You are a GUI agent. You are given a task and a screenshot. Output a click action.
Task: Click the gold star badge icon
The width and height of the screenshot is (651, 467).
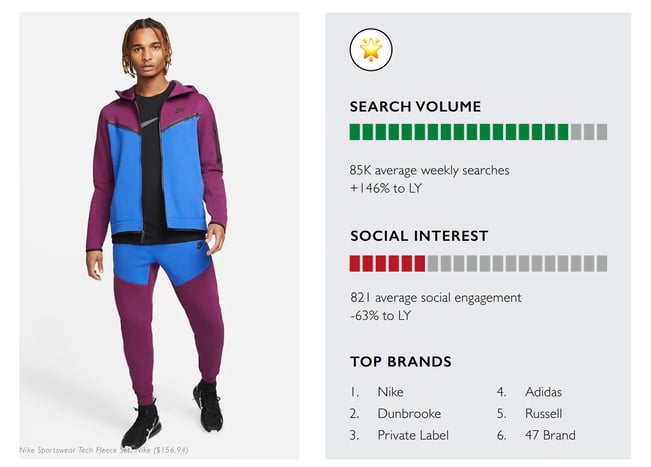tap(371, 50)
